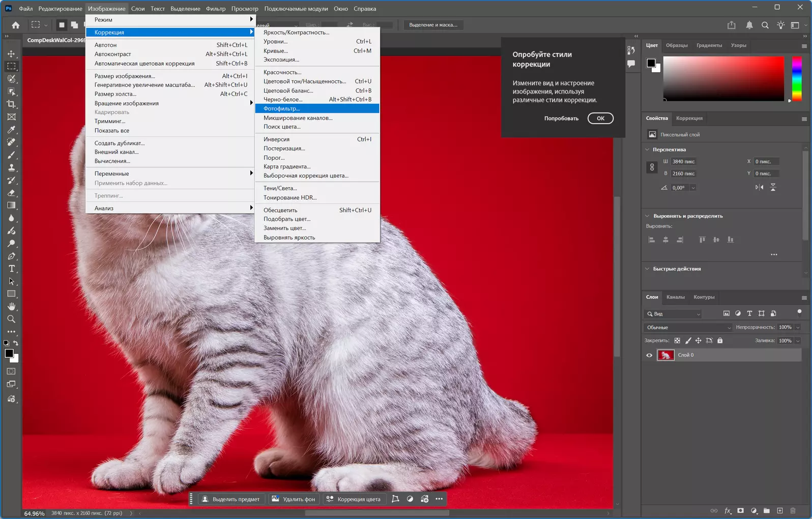The height and width of the screenshot is (519, 812).
Task: Toggle lock transparent pixels for layer
Action: pos(677,340)
